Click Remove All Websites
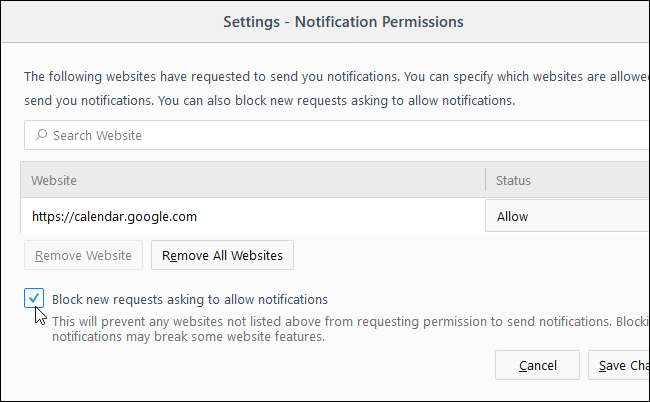 tap(222, 255)
